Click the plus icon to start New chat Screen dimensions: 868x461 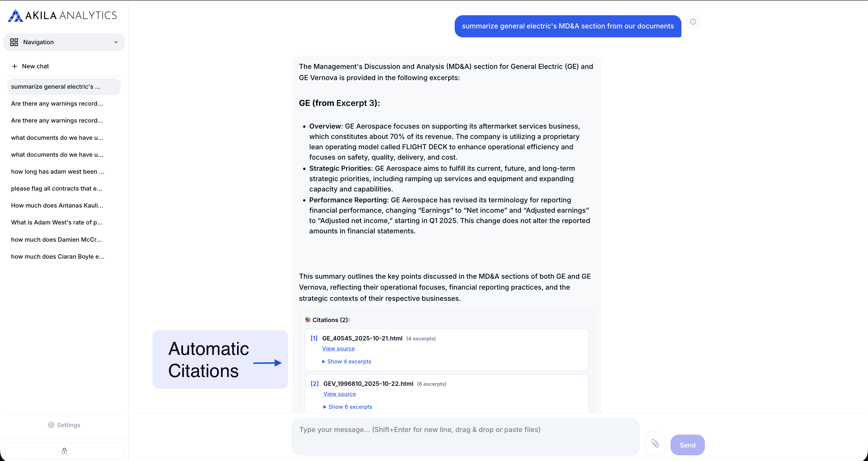15,66
